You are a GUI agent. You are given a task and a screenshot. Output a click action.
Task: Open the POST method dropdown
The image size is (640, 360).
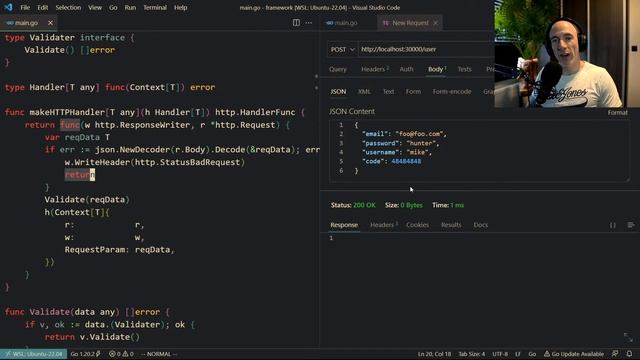[x=342, y=49]
